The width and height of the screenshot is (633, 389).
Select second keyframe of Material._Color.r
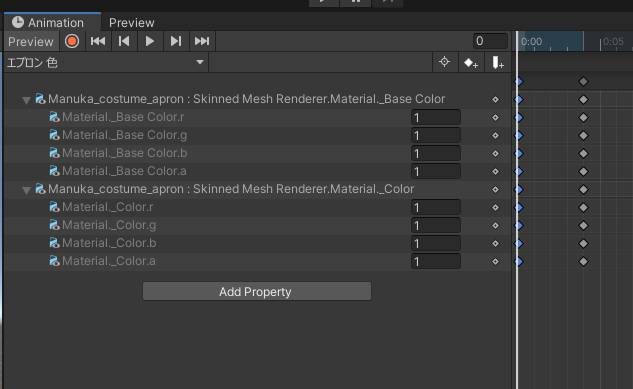pos(583,207)
